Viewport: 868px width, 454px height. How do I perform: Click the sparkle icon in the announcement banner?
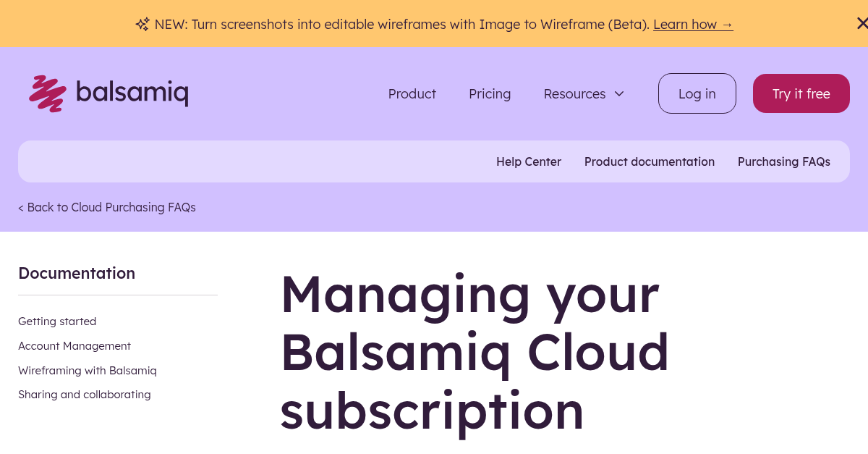click(142, 24)
